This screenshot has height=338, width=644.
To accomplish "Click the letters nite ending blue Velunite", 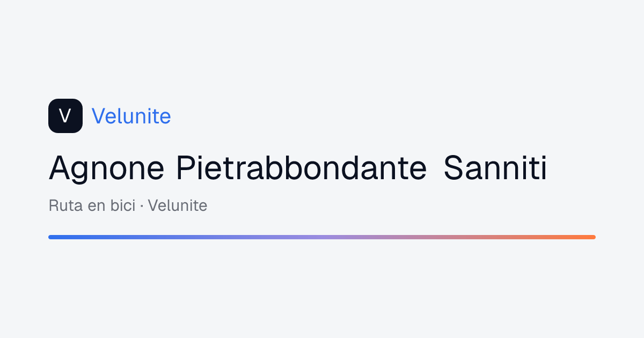I will 154,116.
